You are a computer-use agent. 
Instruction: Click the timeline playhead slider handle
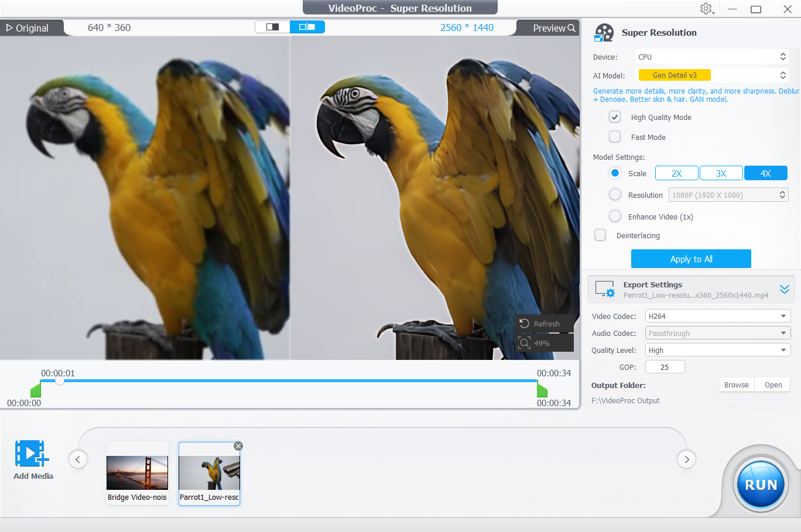click(x=59, y=381)
